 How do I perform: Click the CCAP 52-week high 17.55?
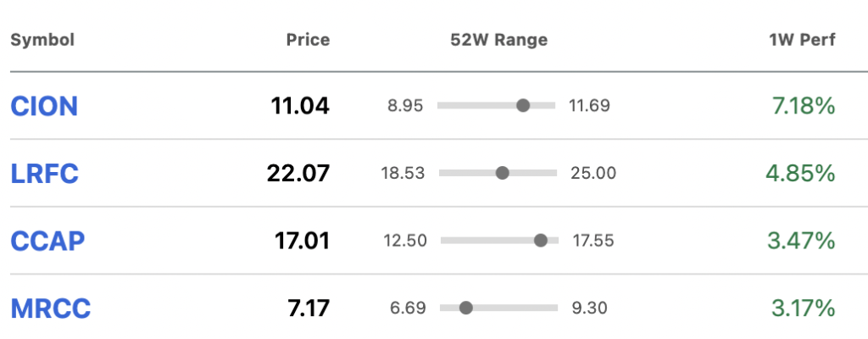[x=593, y=241]
